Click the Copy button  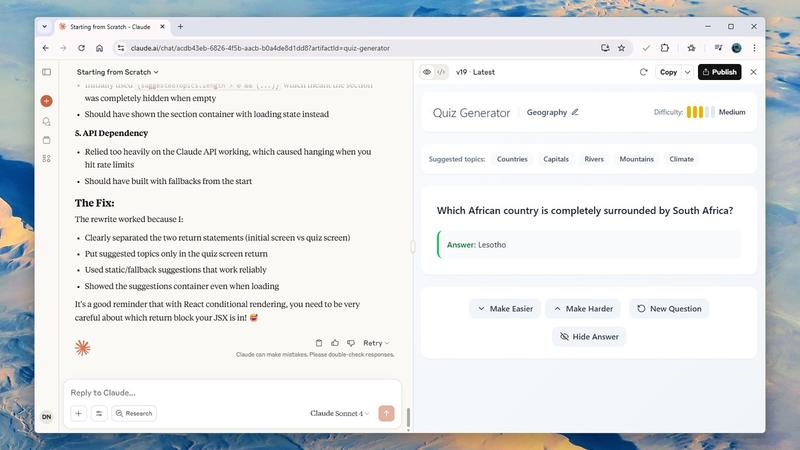[668, 72]
